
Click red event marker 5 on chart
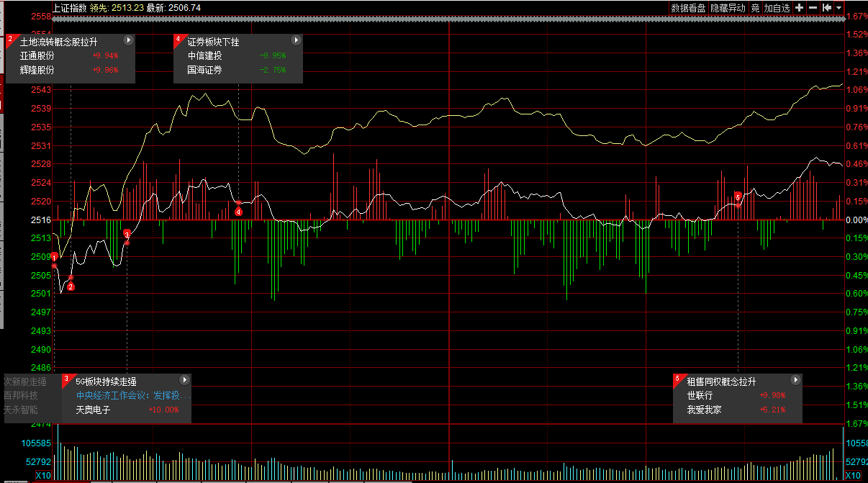738,196
